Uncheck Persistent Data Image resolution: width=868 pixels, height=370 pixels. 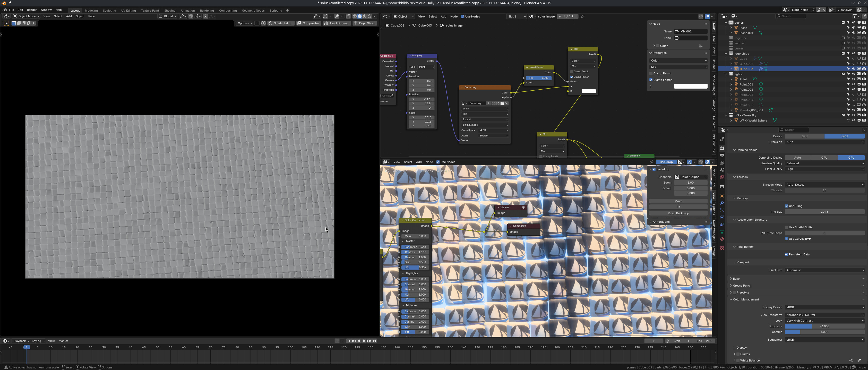click(x=786, y=254)
